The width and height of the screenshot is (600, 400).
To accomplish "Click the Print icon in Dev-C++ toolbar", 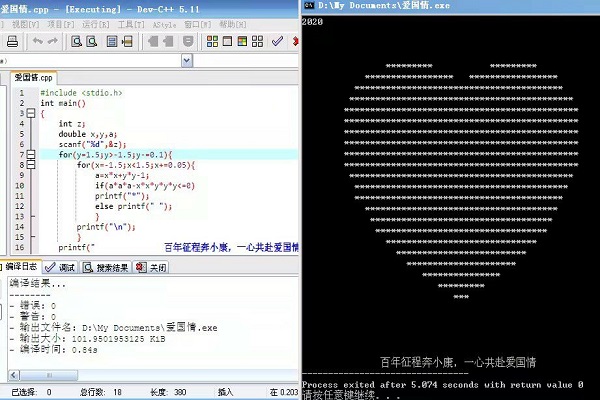I will coord(12,41).
